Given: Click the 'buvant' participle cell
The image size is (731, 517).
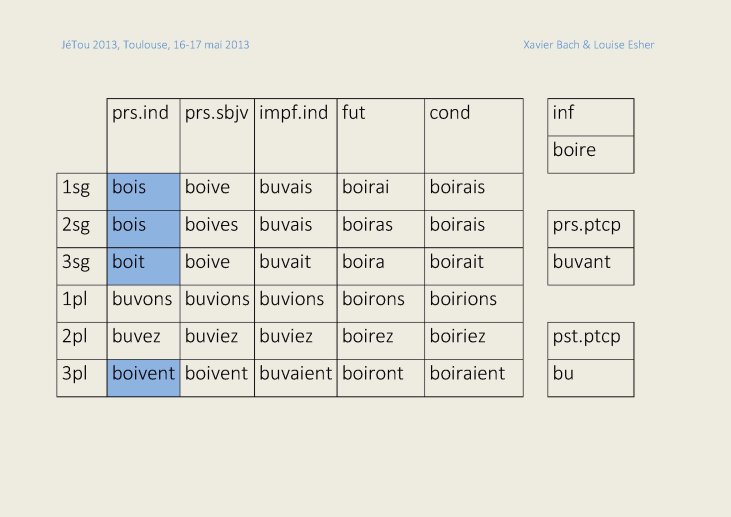Looking at the screenshot, I should pyautogui.click(x=591, y=266).
